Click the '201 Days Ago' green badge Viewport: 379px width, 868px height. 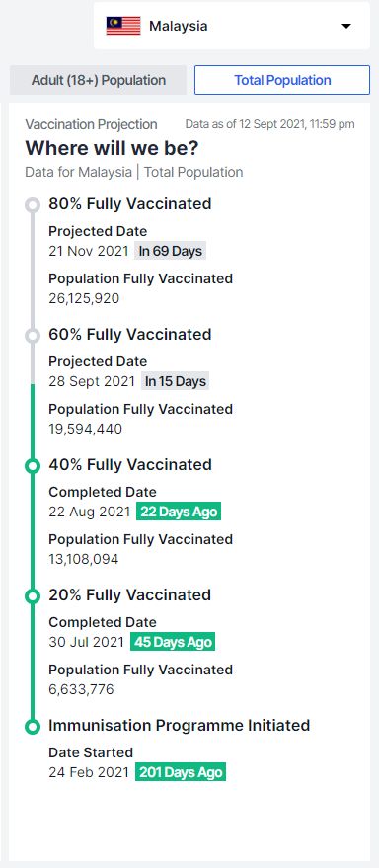pos(181,772)
